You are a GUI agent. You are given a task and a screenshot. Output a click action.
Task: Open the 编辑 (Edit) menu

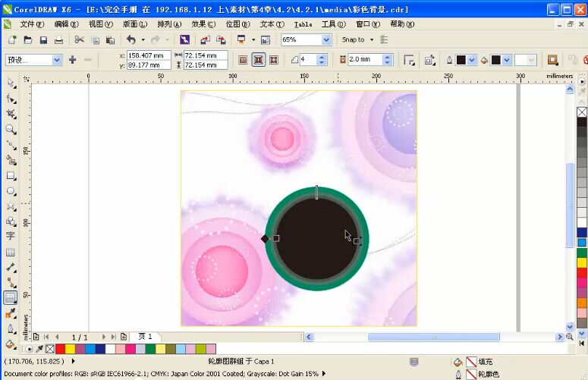pyautogui.click(x=66, y=24)
